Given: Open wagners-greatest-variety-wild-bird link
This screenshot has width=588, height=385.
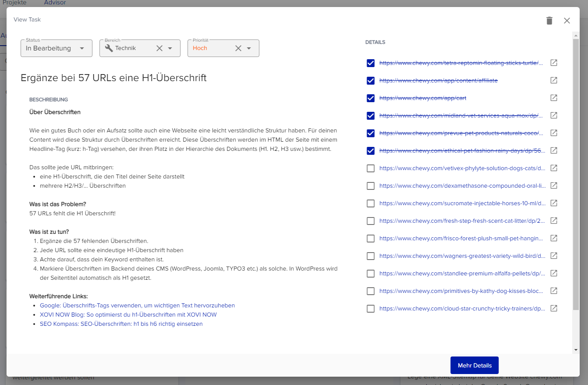Looking at the screenshot, I should 462,256.
